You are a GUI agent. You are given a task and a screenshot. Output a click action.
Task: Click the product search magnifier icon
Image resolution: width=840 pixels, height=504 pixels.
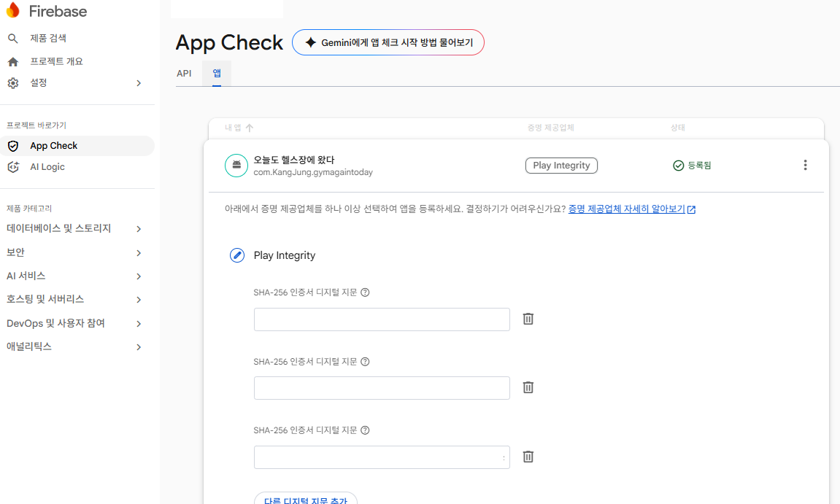tap(13, 38)
